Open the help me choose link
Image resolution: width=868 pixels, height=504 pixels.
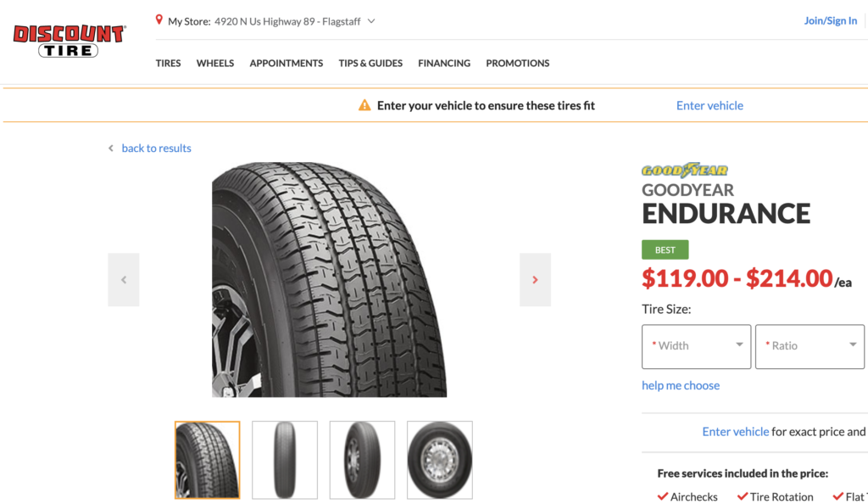tap(681, 385)
